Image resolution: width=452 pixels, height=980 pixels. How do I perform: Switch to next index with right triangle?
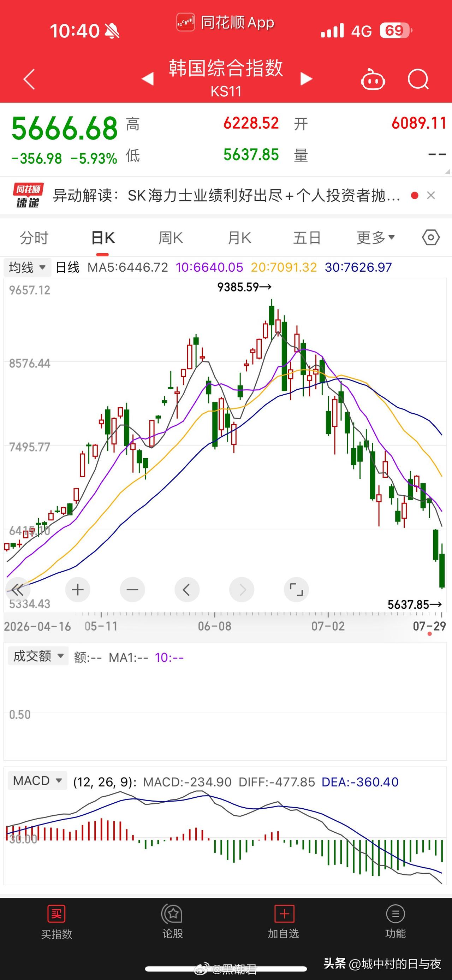[x=307, y=79]
